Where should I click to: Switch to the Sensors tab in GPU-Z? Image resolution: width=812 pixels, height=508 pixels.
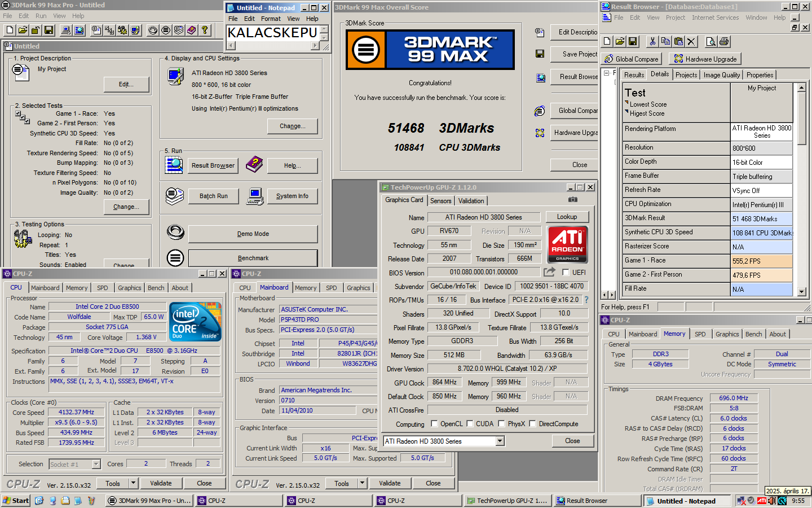click(440, 200)
